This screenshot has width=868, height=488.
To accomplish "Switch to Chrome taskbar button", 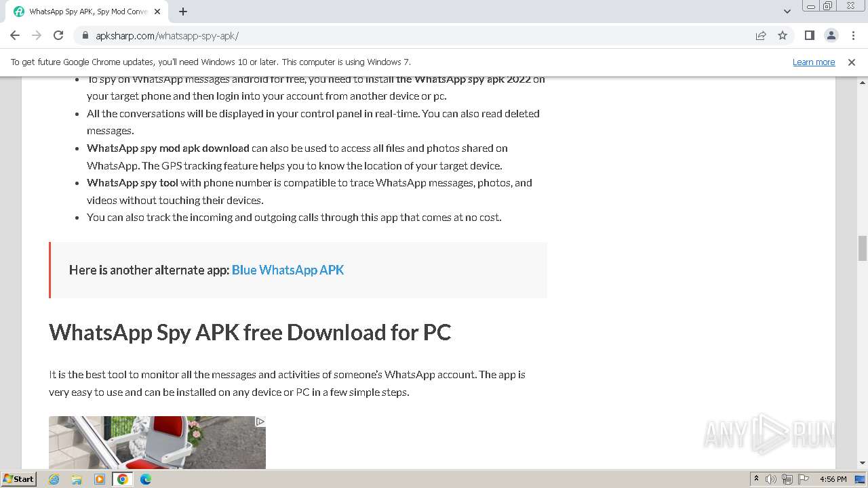I will click(x=123, y=479).
